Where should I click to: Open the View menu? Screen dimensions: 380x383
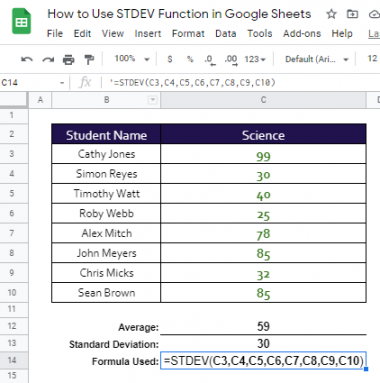tap(113, 34)
